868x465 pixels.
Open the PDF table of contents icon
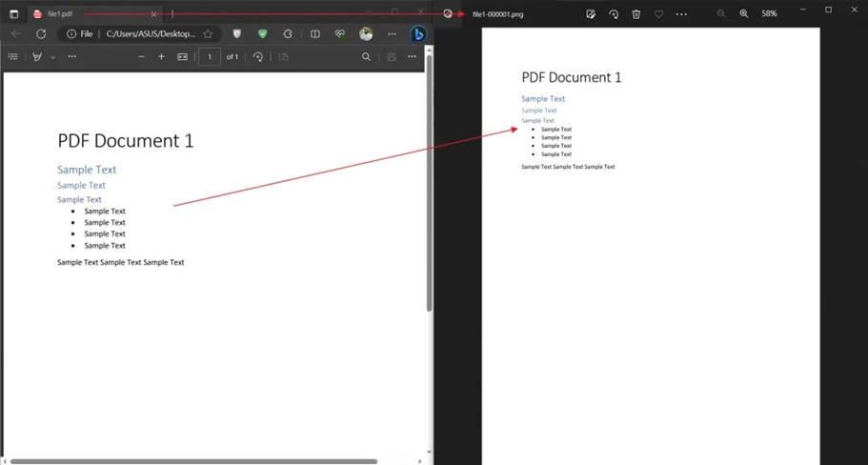[13, 56]
